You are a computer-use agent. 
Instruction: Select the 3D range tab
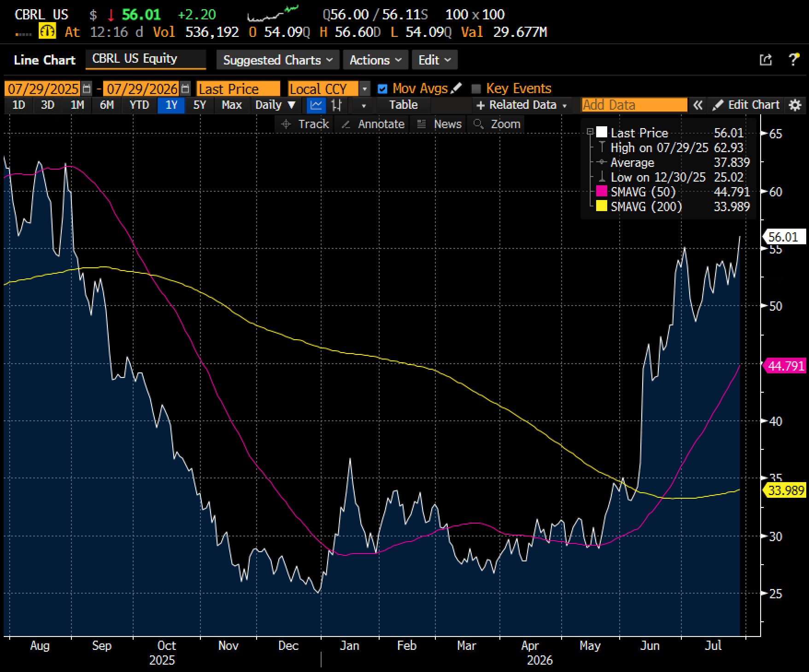47,105
